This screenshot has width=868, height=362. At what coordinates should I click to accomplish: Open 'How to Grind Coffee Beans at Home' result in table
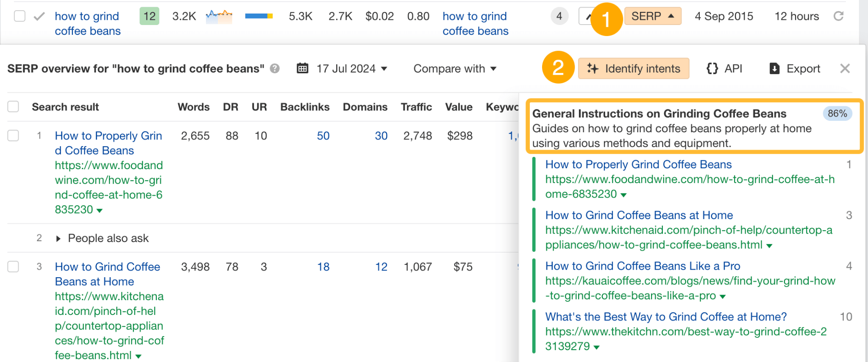point(108,274)
